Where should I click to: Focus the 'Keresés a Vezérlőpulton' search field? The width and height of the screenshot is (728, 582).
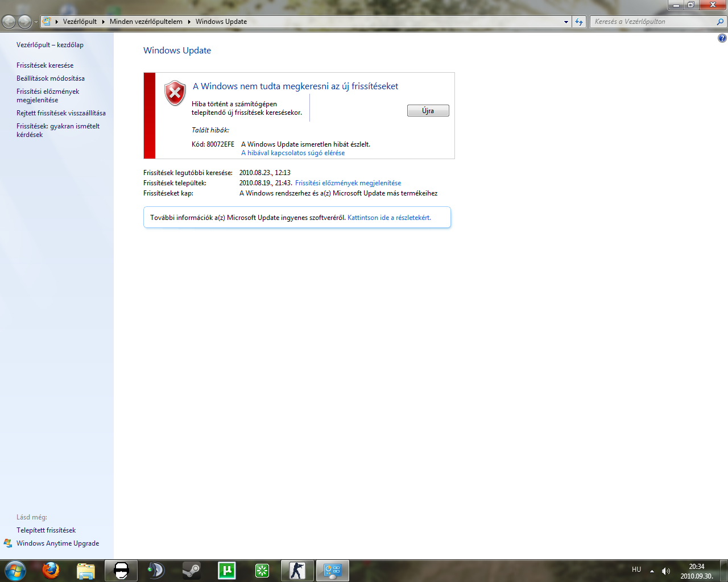653,22
